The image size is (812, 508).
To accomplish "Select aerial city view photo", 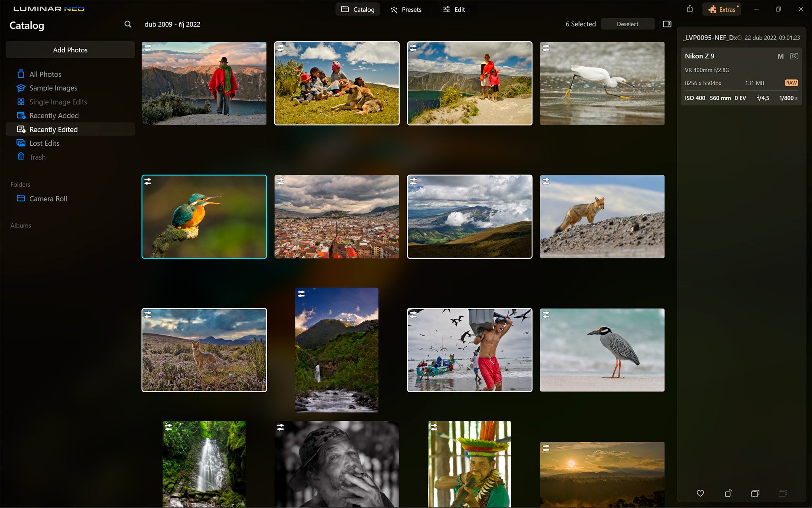I will pos(337,217).
